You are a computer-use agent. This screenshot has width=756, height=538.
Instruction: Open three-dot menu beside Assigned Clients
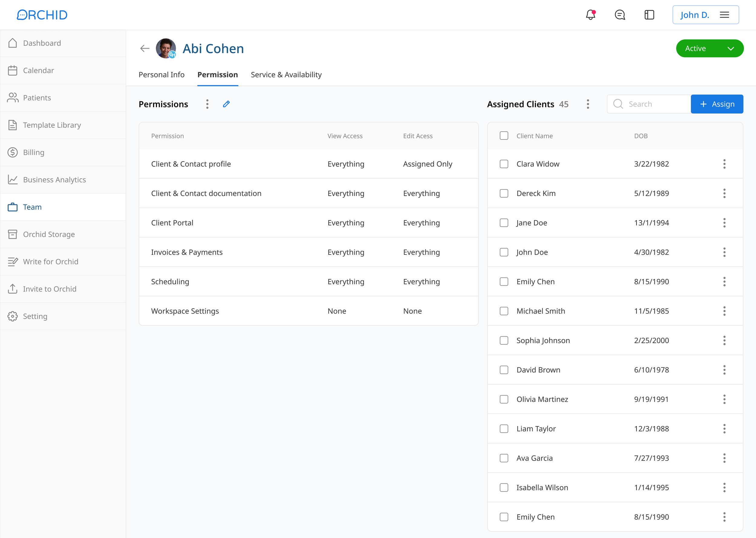click(588, 104)
